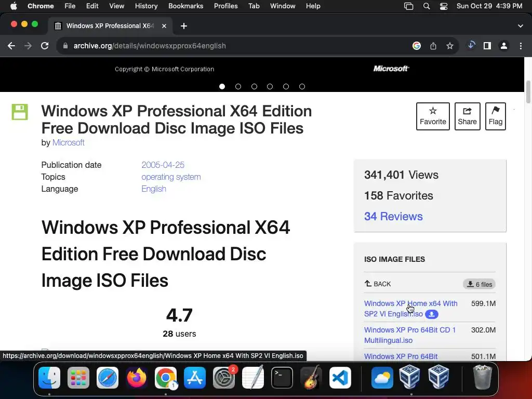Open the Apple menu

point(14,6)
